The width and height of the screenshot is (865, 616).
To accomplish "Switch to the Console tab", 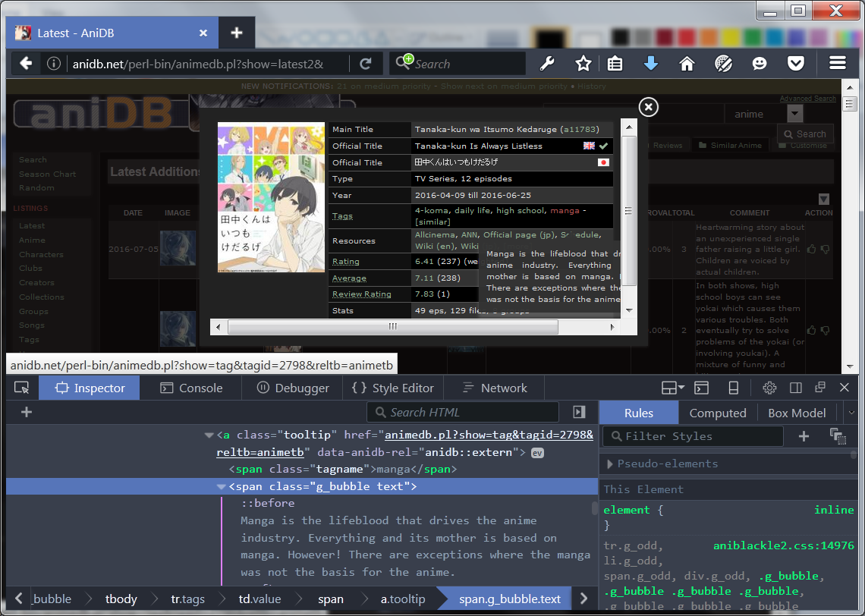I will [191, 388].
